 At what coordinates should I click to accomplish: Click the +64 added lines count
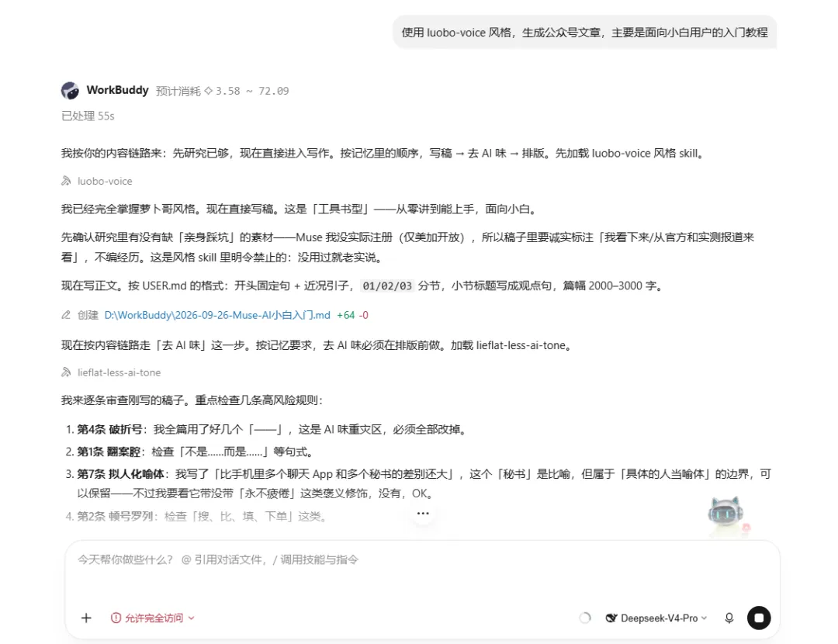346,315
